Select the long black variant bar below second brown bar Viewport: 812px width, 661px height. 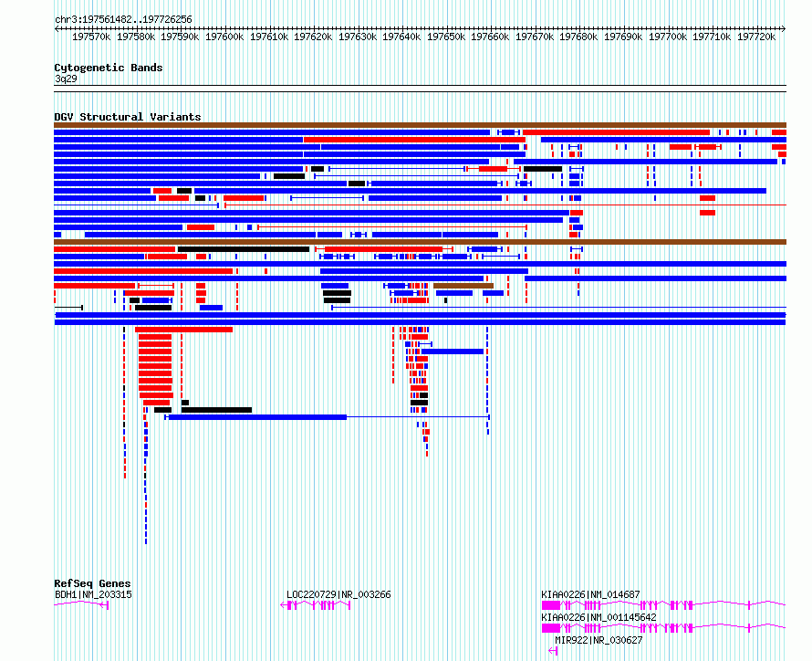[x=244, y=249]
